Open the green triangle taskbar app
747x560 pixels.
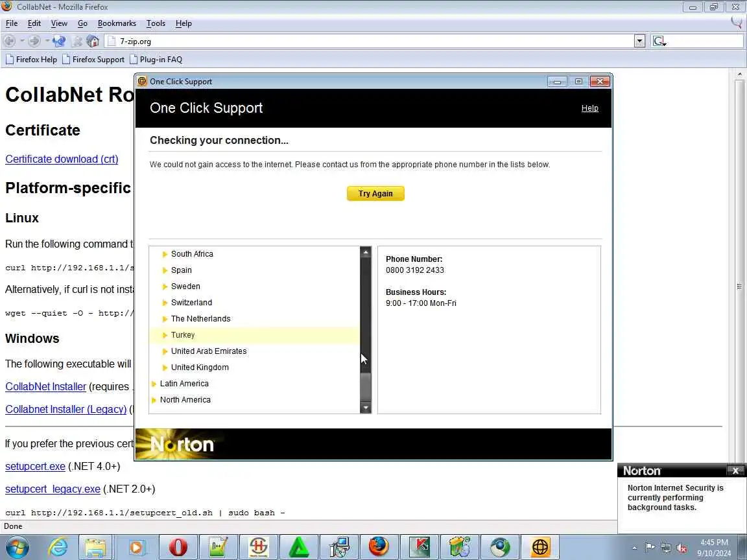[x=299, y=546]
